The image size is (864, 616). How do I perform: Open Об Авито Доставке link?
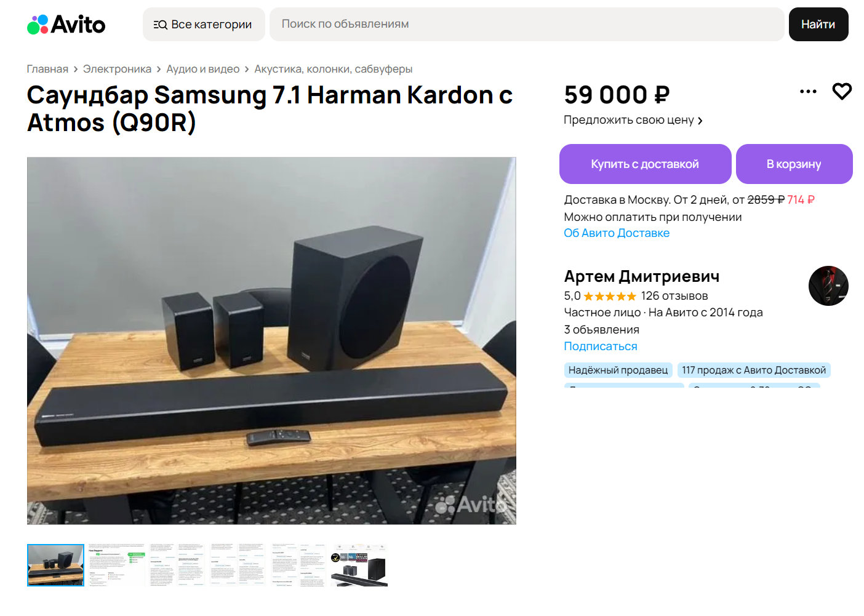tap(617, 233)
